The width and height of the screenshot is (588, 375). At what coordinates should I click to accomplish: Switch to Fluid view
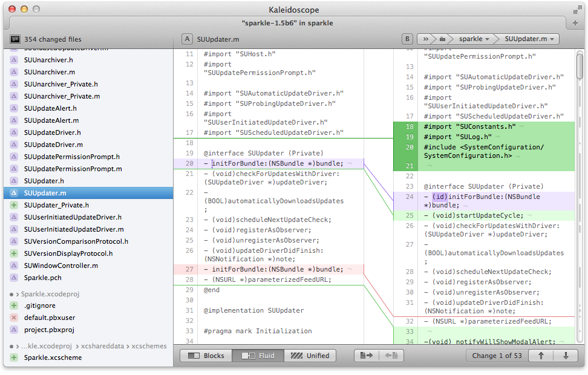(x=258, y=356)
